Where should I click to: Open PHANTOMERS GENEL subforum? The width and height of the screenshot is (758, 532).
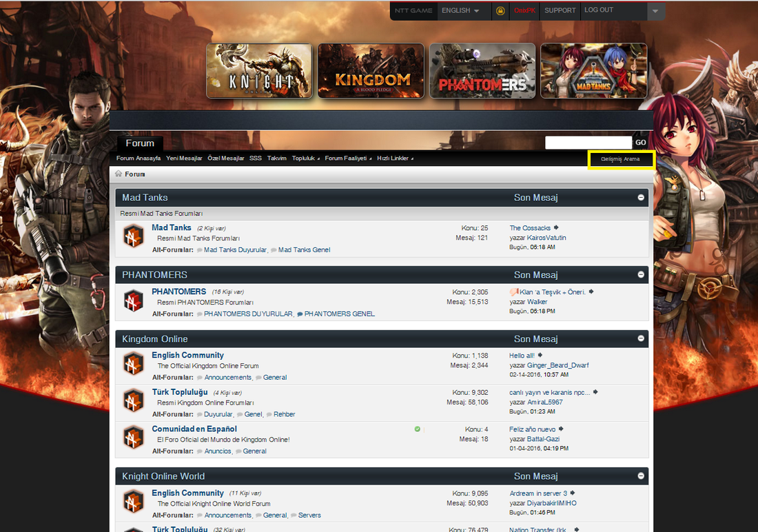[x=339, y=314]
